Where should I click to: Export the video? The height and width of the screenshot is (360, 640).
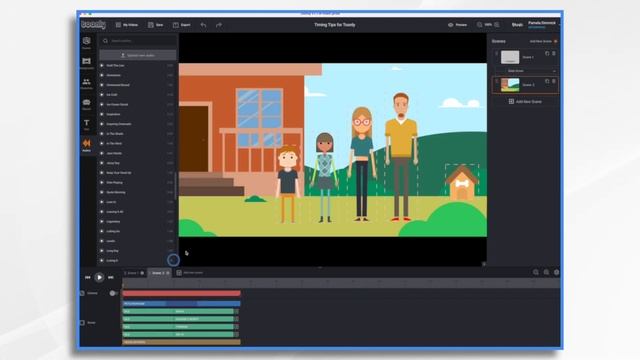(182, 25)
